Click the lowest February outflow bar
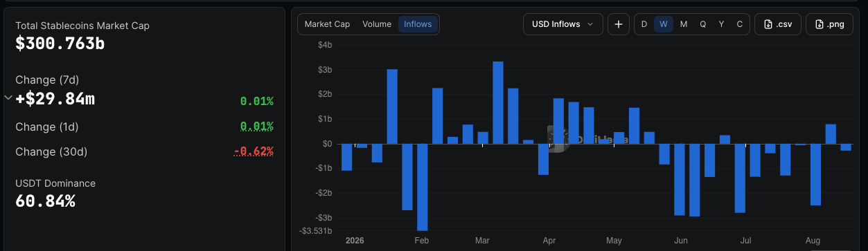Screen dimensions: 868x251 pyautogui.click(x=422, y=187)
